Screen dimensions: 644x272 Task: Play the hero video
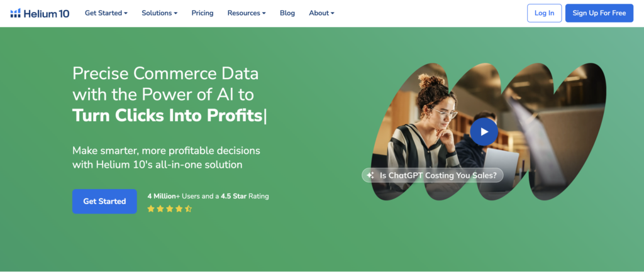(484, 131)
